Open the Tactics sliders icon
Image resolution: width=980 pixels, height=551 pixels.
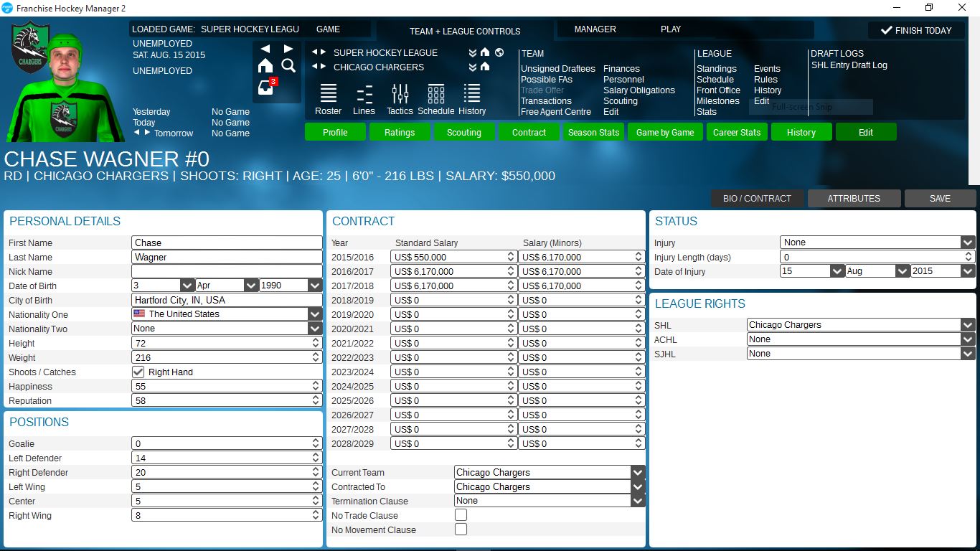(400, 94)
